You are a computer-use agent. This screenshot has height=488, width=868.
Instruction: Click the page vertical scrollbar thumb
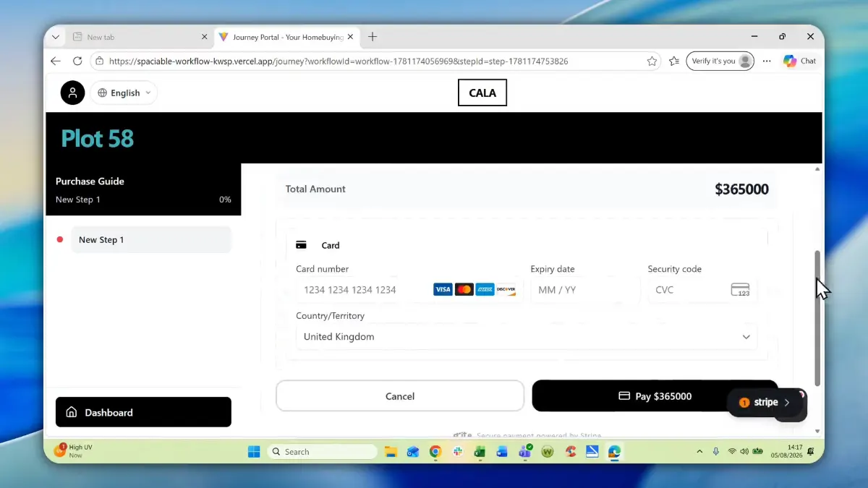pos(817,318)
